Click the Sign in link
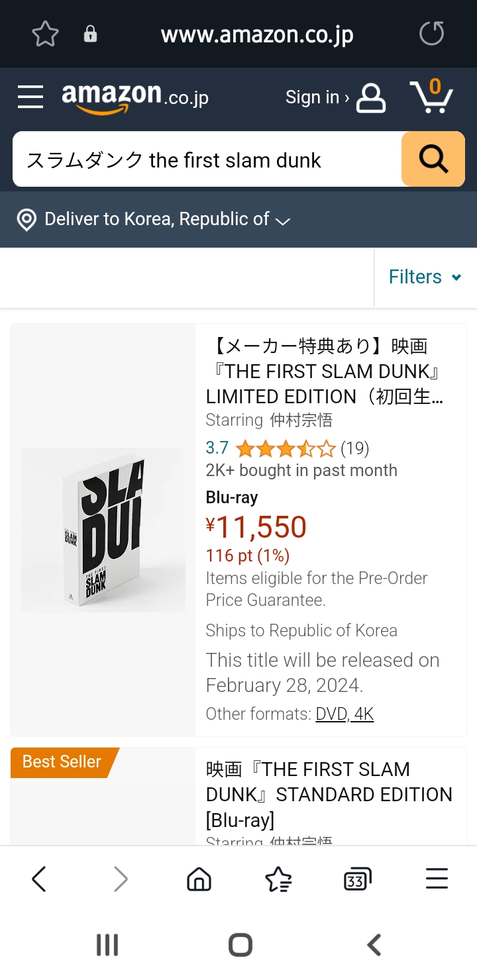Screen dimensions: 477x980 click(335, 97)
